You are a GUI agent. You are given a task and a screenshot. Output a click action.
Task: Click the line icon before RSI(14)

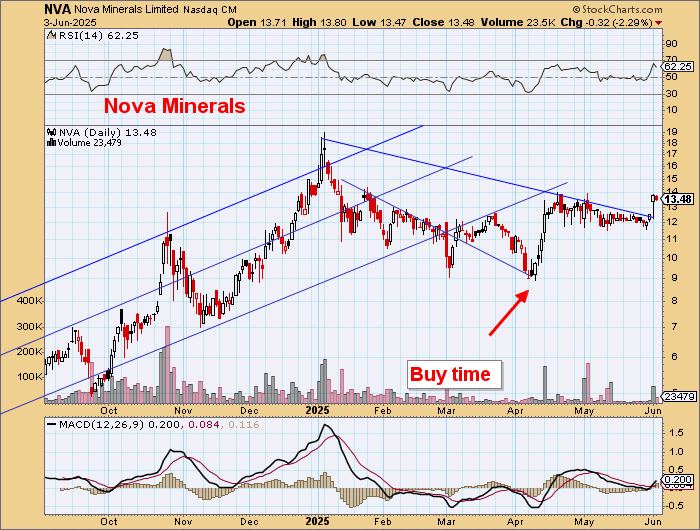[51, 35]
